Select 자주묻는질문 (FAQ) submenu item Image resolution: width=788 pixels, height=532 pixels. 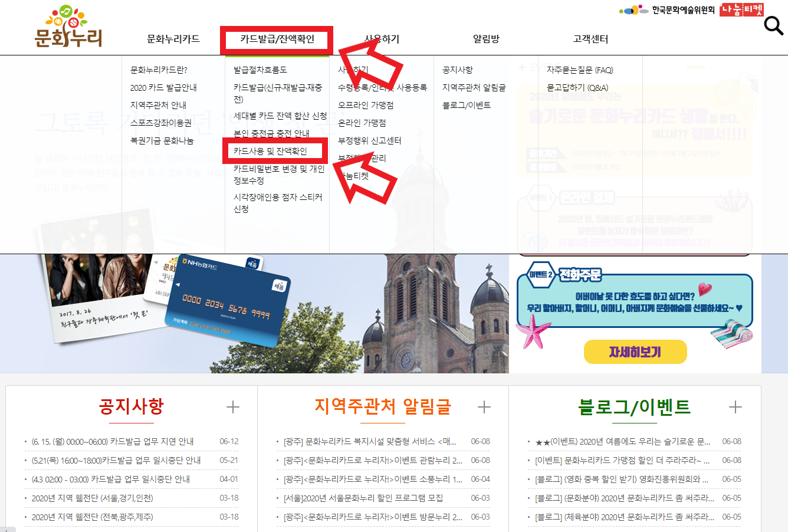click(580, 70)
